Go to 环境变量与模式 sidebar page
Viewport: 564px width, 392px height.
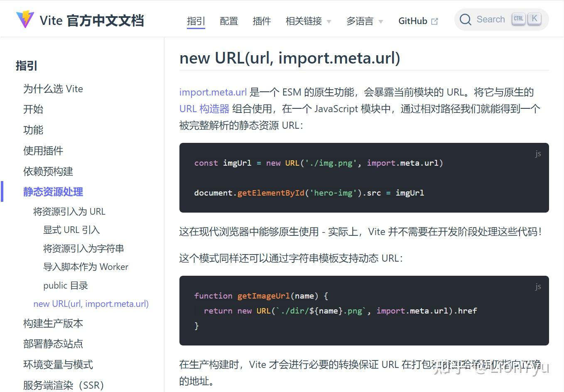pyautogui.click(x=58, y=365)
